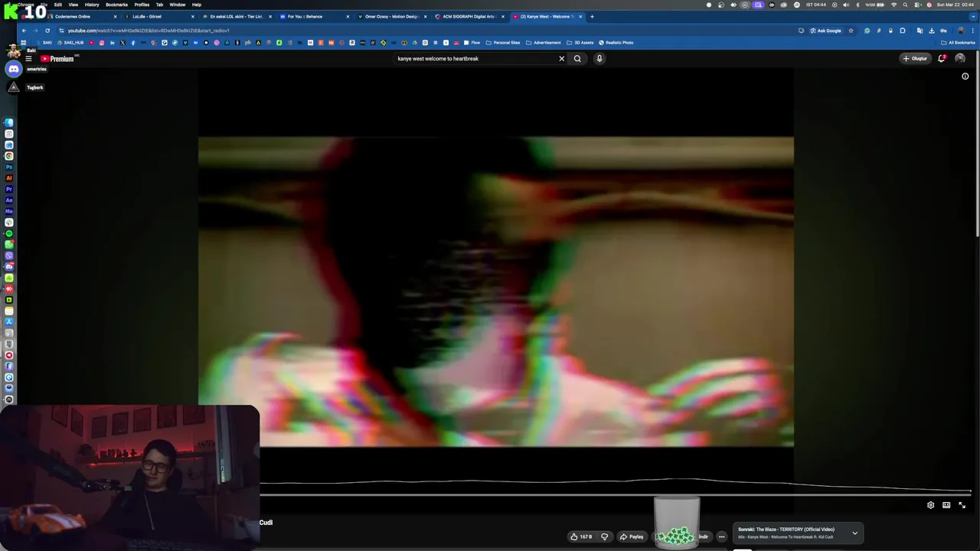Open macOS Wi-Fi status icon
This screenshot has width=980, height=551.
(893, 5)
